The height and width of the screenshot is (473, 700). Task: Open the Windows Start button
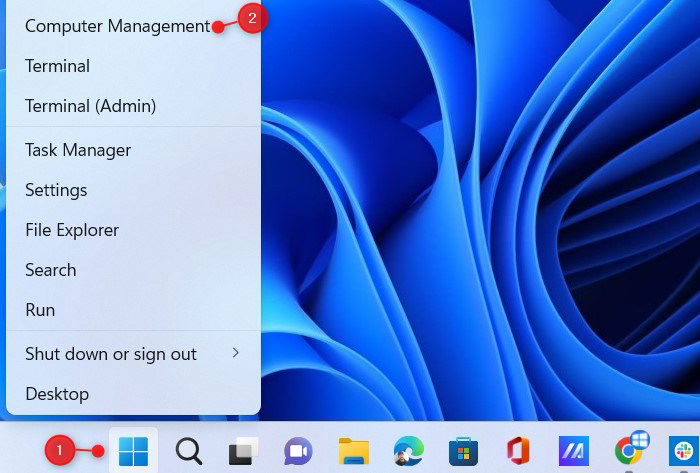(x=133, y=451)
